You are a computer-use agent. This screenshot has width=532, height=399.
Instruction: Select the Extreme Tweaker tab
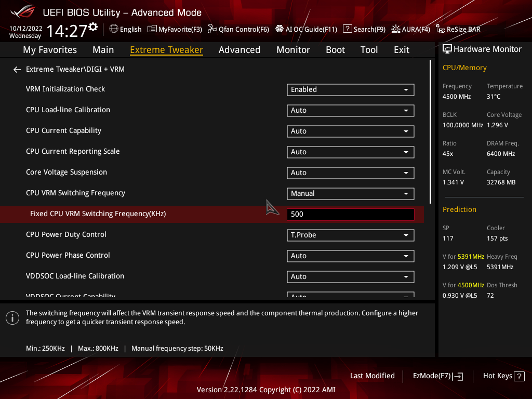pyautogui.click(x=167, y=50)
